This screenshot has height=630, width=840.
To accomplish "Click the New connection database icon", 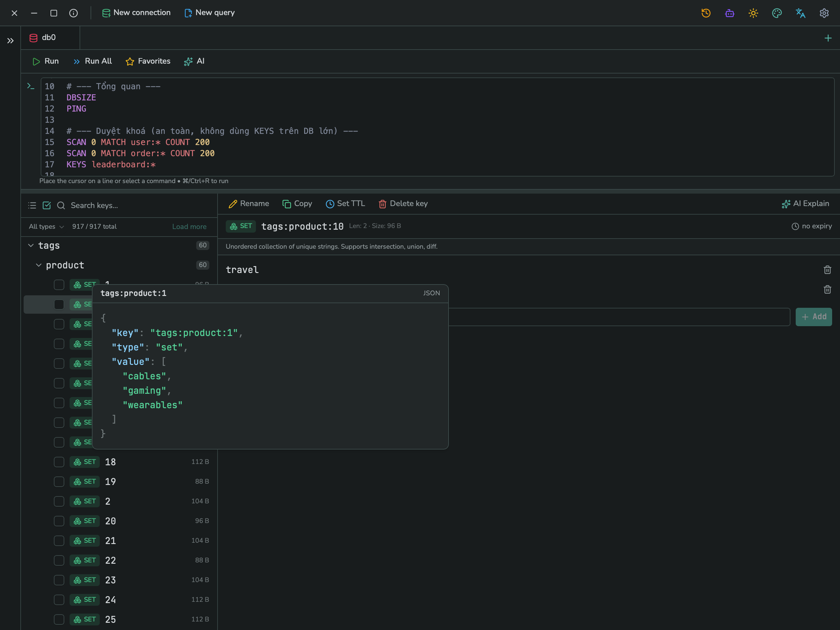I will click(106, 13).
